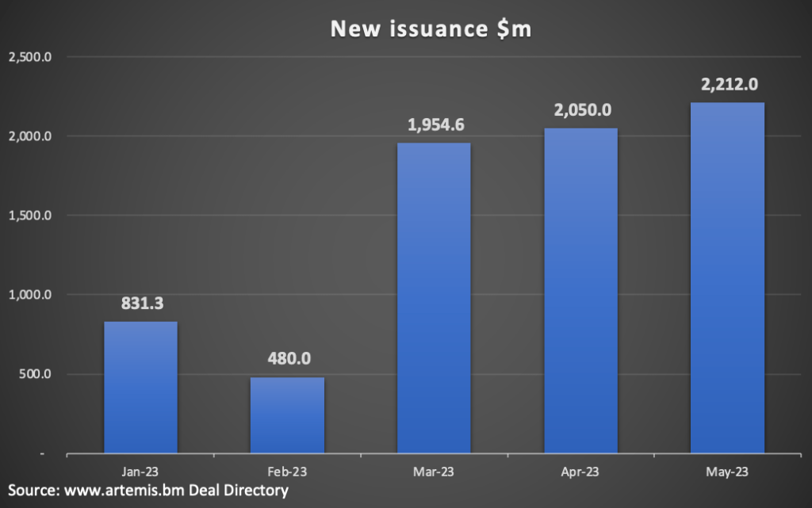The height and width of the screenshot is (508, 812).
Task: Select the 831.3 data label
Action: 140,303
